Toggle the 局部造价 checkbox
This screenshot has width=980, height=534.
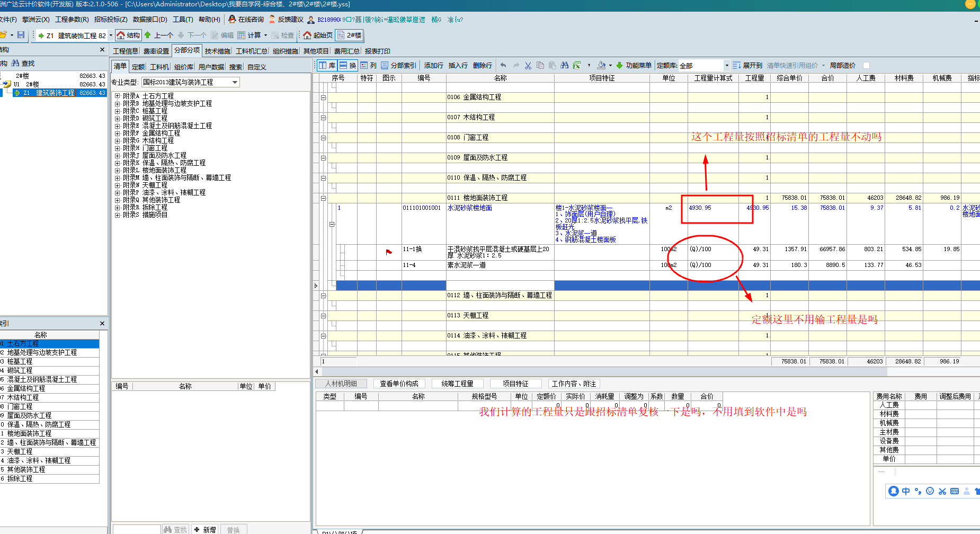(867, 66)
